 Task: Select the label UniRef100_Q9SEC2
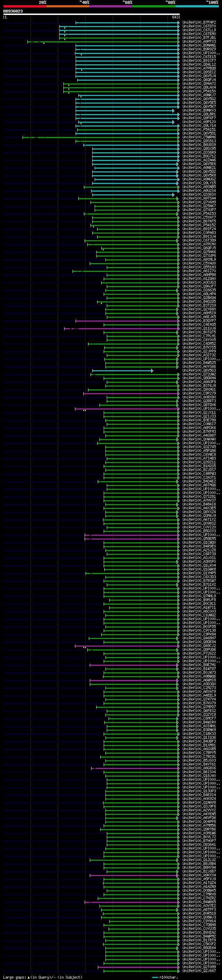pyautogui.click(x=199, y=72)
